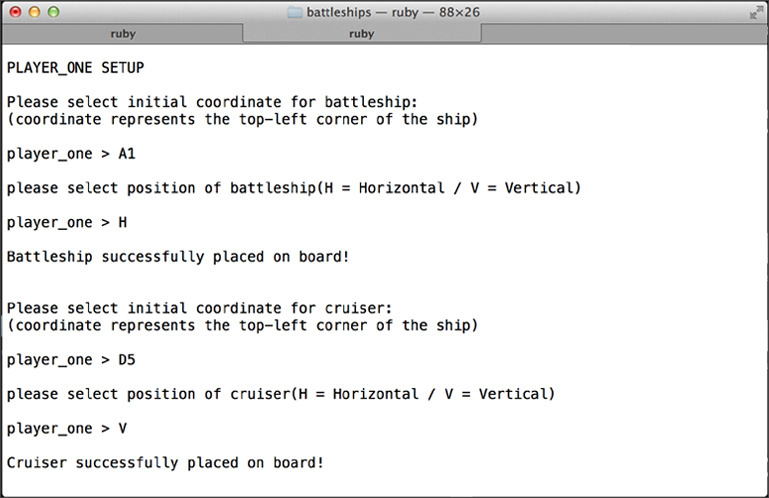This screenshot has height=498, width=769.
Task: Click the top-left corner note under the battleship prompt
Action: pyautogui.click(x=242, y=119)
